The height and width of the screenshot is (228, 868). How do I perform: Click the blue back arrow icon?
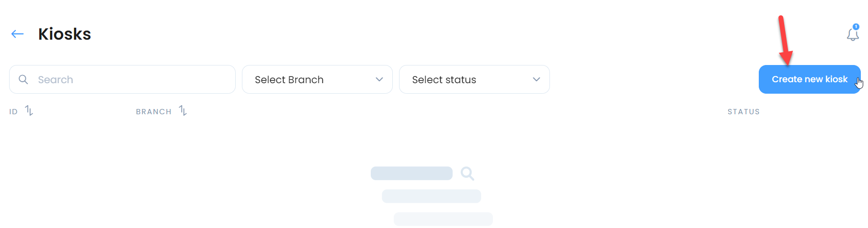tap(18, 34)
